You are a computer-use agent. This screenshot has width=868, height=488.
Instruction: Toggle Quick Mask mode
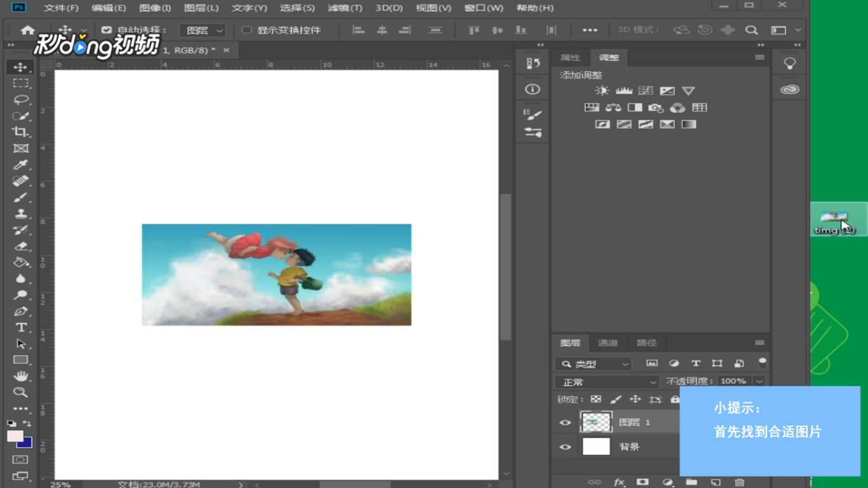click(x=20, y=459)
